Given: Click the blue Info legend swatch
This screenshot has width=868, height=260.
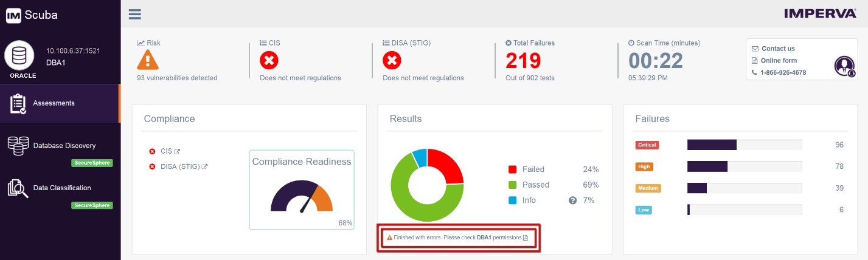Looking at the screenshot, I should [513, 200].
